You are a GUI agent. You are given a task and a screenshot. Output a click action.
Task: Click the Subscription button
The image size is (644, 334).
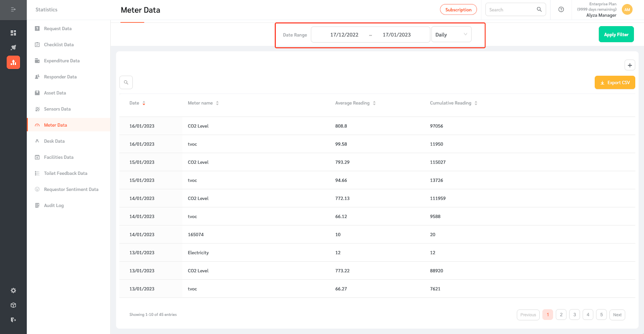tap(458, 10)
